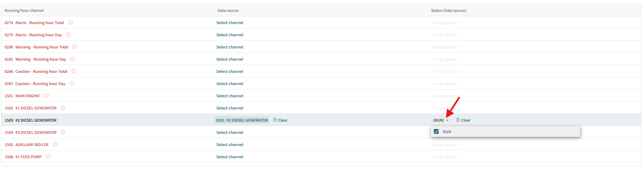This screenshot has width=644, height=185.
Task: Click the Running hour channel column header
Action: [x=24, y=11]
